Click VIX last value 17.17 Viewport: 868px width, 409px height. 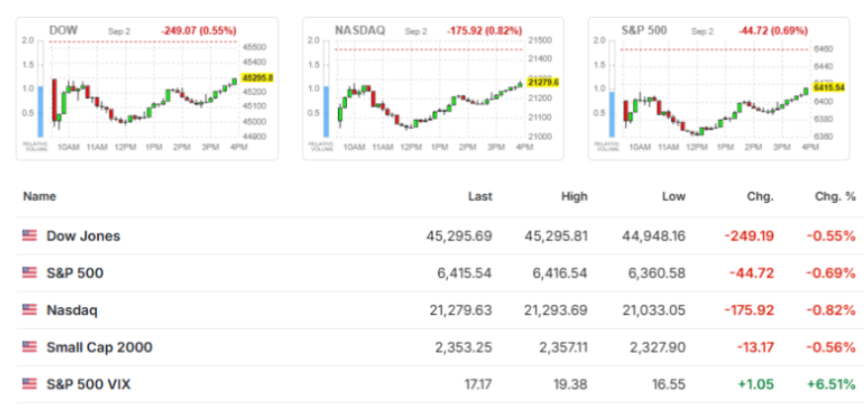[x=479, y=384]
